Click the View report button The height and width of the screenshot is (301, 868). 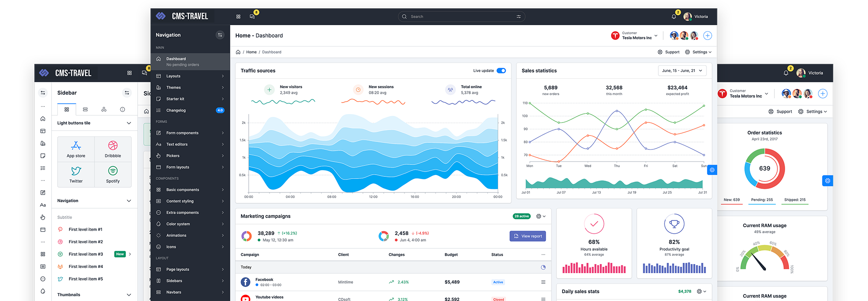(x=527, y=236)
